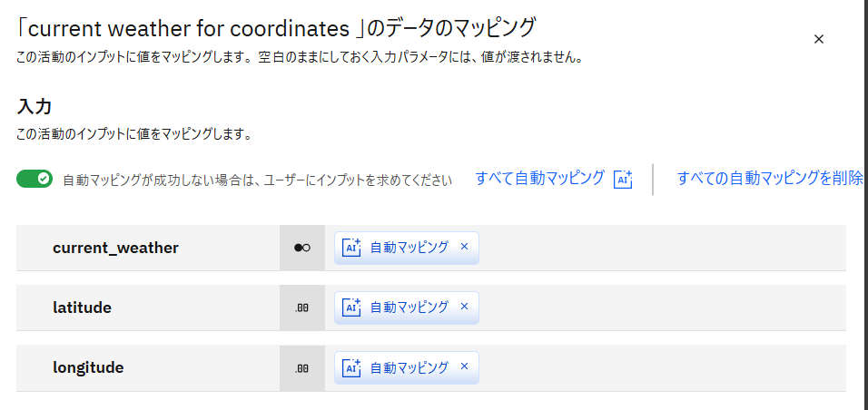The width and height of the screenshot is (868, 410).
Task: Click the 自動マッピング chip for longitude
Action: click(x=409, y=368)
